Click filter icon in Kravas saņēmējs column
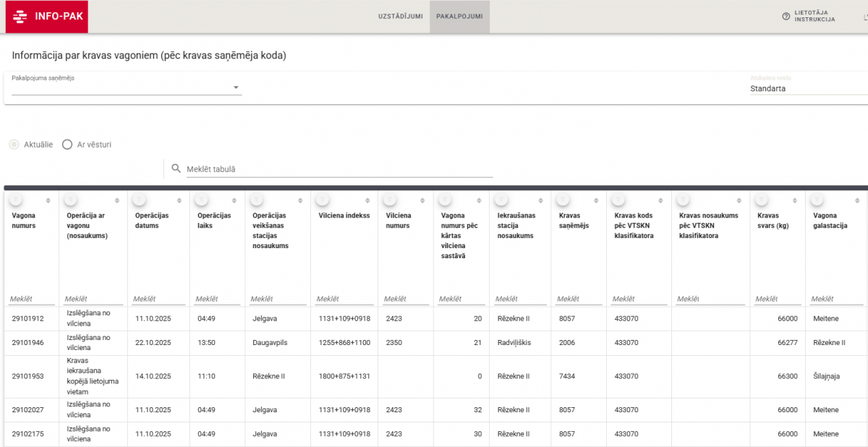The height and width of the screenshot is (447, 868). pos(563,200)
